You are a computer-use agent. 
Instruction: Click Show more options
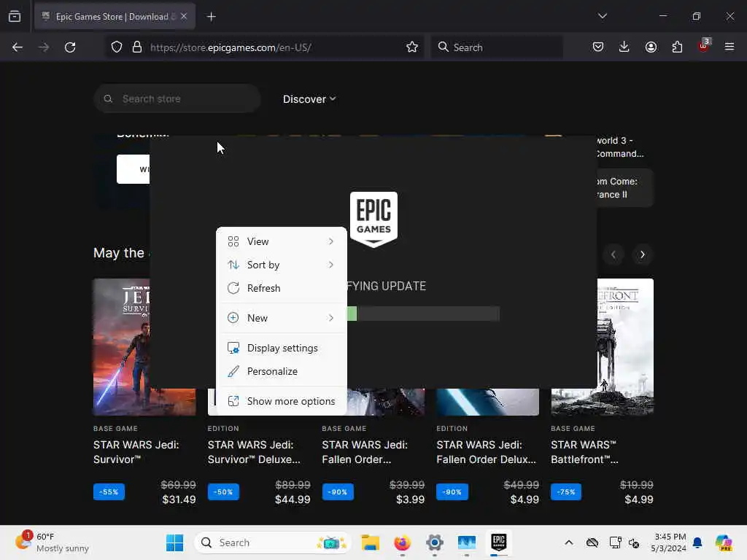click(x=281, y=402)
